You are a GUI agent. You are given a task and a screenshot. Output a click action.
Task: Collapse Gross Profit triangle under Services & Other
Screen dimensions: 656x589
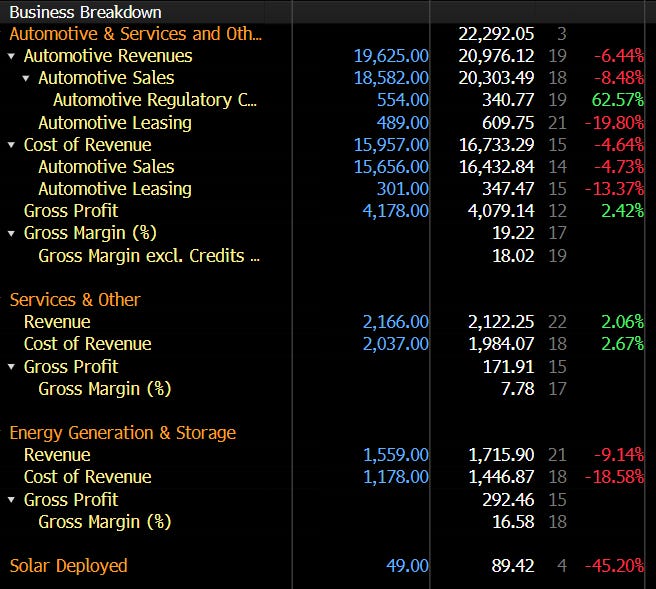point(11,367)
